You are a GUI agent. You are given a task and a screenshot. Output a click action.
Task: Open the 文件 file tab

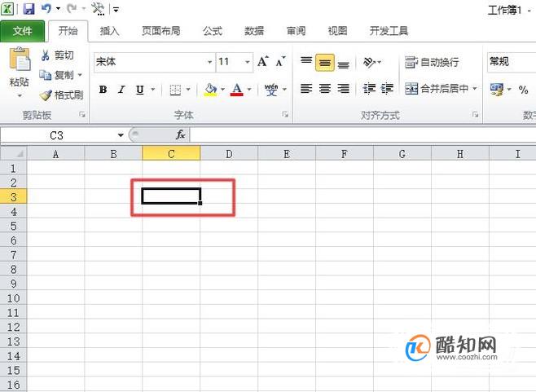pos(22,31)
